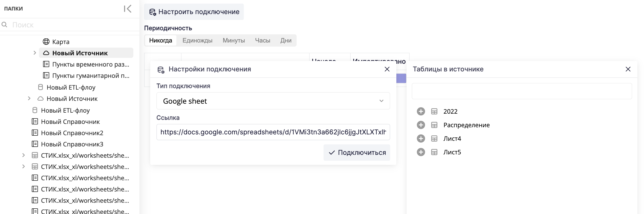Screen dimensions: 644x214
Task: Add the Лист5 table with plus icon
Action: click(421, 152)
